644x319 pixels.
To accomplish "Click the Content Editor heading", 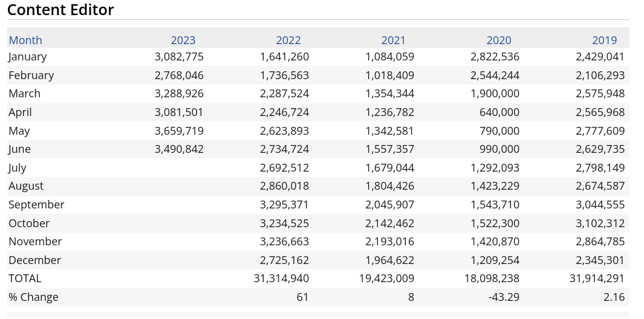I will coord(60,10).
